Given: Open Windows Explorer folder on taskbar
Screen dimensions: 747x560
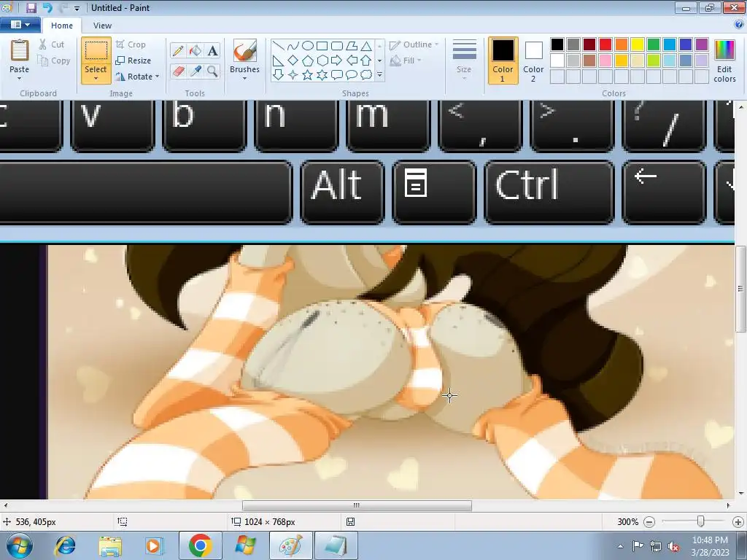Looking at the screenshot, I should (110, 546).
